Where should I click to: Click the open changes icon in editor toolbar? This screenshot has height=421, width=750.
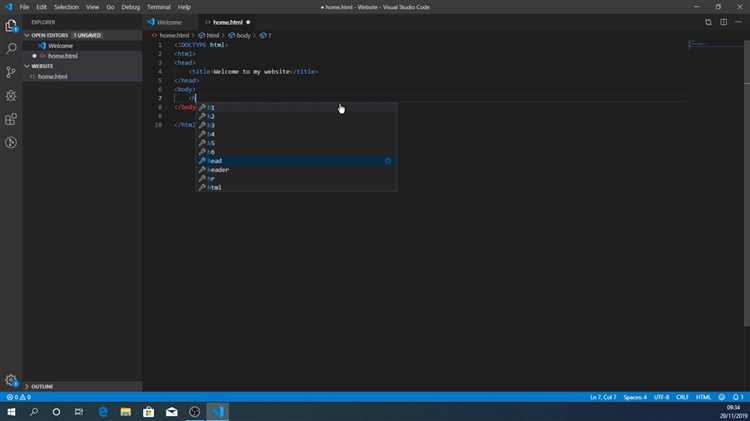(708, 22)
